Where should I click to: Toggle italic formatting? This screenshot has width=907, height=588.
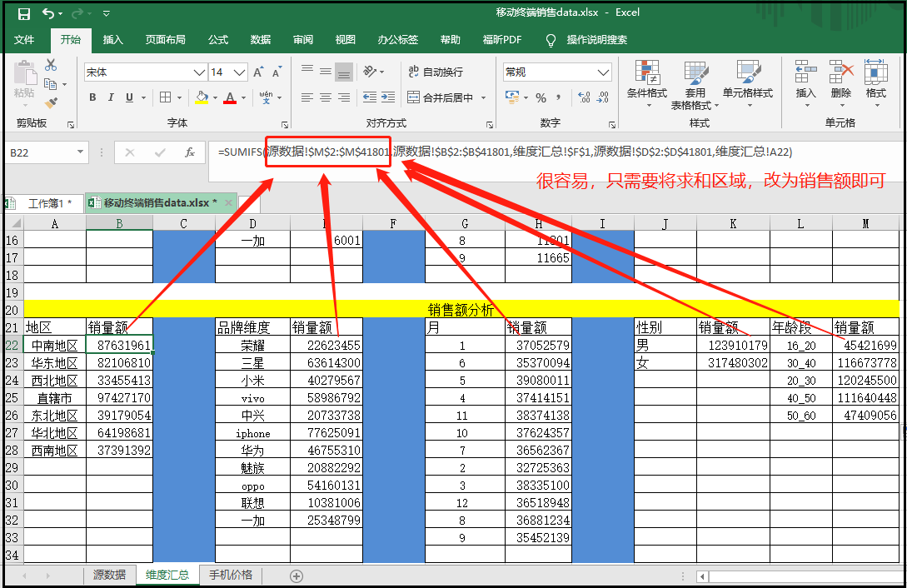(111, 97)
